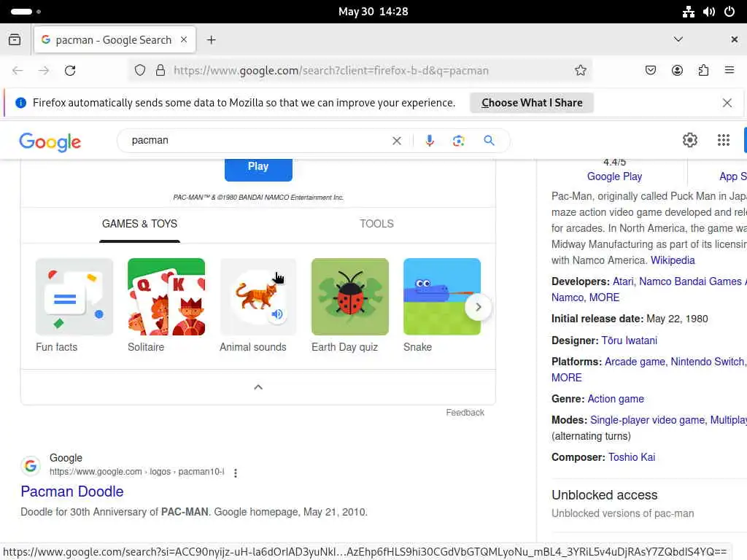Collapse the games panel with up chevron
Image resolution: width=747 pixels, height=560 pixels.
pos(258,387)
